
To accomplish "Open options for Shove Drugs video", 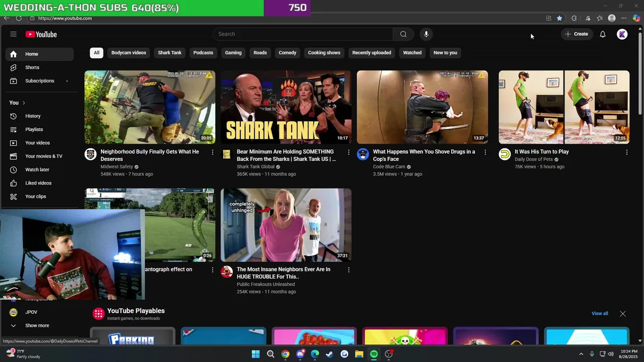I will [485, 152].
